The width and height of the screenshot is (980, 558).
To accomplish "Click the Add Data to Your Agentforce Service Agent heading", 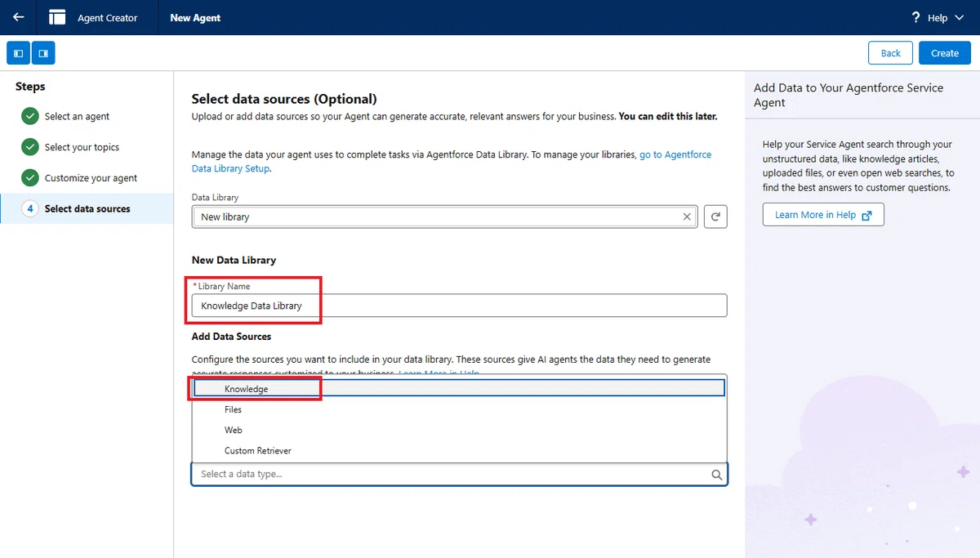I will tap(849, 95).
